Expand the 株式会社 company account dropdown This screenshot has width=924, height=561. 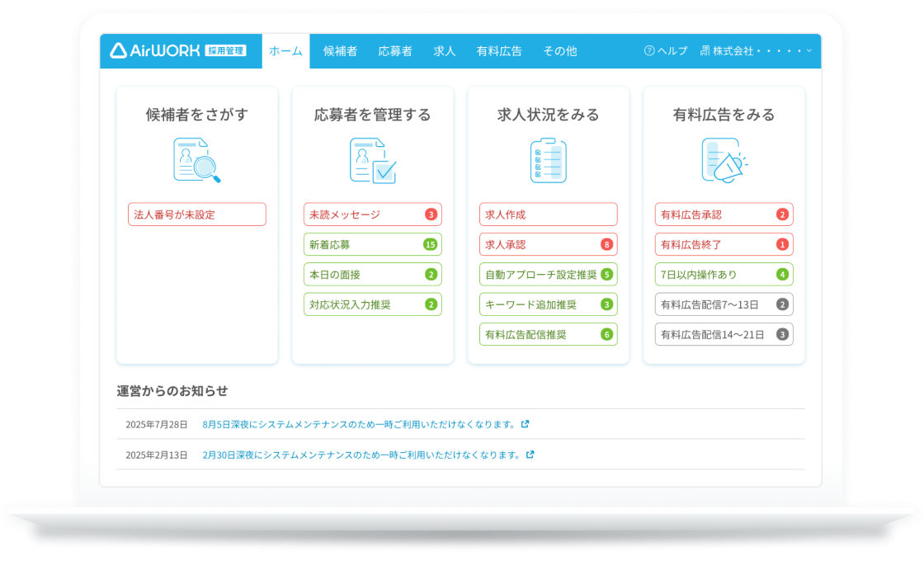point(808,50)
